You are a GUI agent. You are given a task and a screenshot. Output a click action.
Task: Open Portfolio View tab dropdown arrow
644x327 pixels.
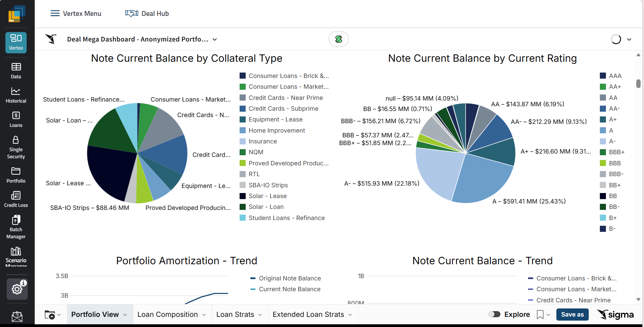coord(125,315)
